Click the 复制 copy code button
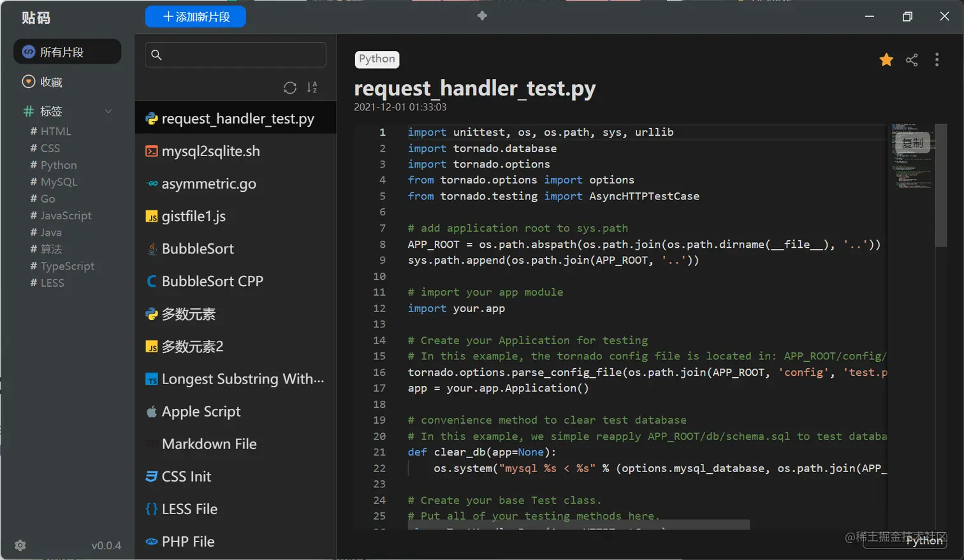Viewport: 964px width, 560px height. point(913,143)
